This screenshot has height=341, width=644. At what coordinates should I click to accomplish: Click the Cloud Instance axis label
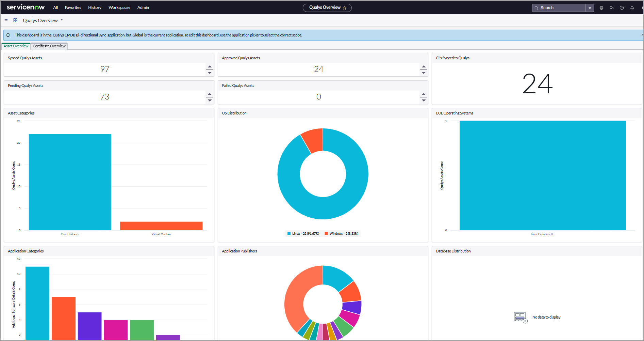pos(70,234)
